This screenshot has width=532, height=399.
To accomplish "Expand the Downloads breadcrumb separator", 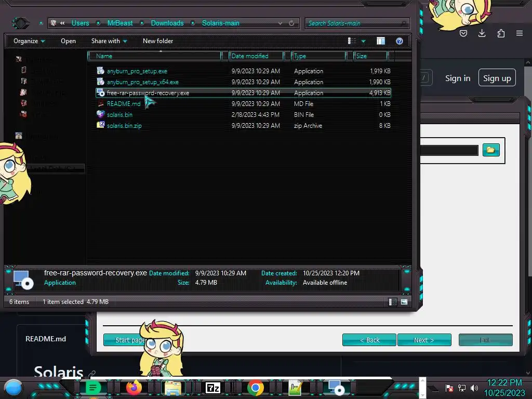I will [193, 23].
